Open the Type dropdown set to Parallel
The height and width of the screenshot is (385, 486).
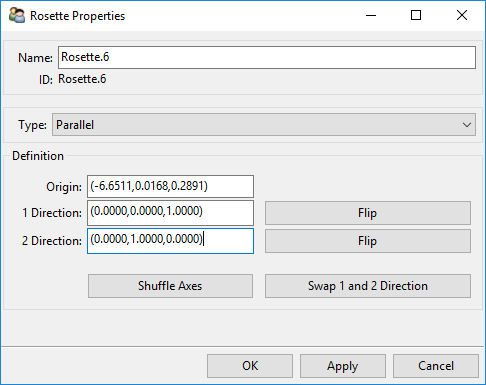click(264, 125)
